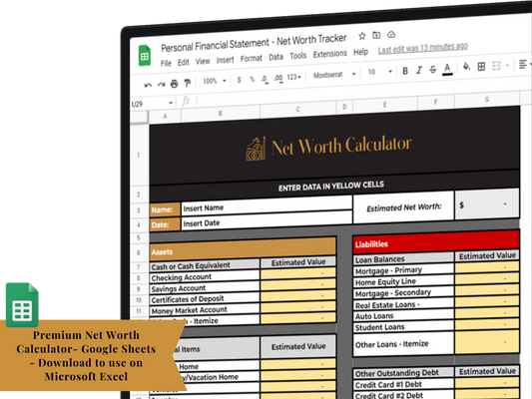Open the Data menu
The width and height of the screenshot is (532, 399).
[x=275, y=57]
